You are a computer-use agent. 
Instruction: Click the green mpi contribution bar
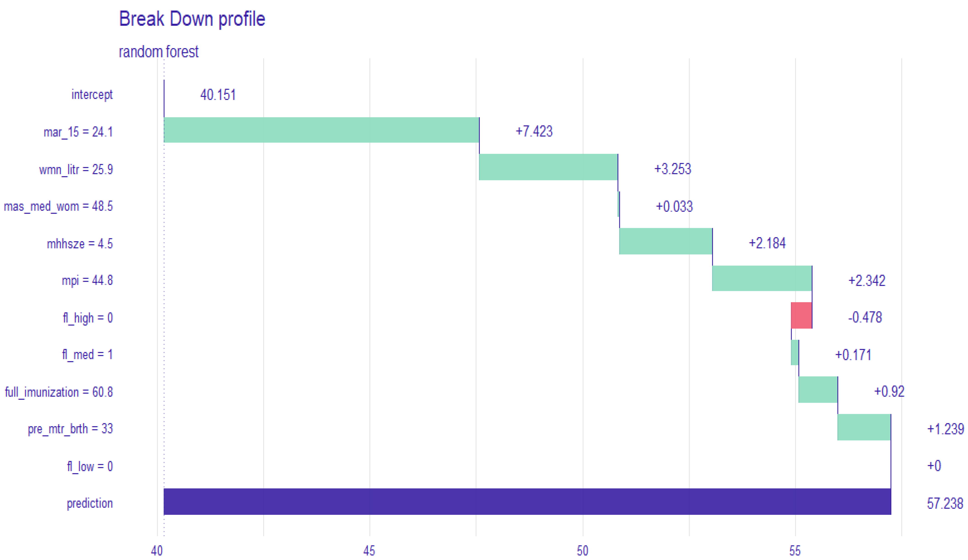pyautogui.click(x=762, y=278)
